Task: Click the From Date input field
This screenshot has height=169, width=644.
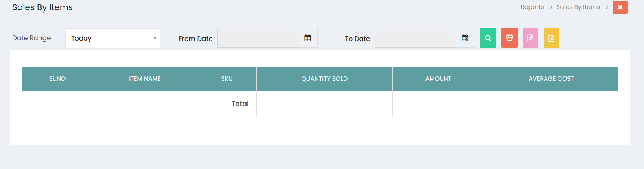Action: tap(258, 38)
